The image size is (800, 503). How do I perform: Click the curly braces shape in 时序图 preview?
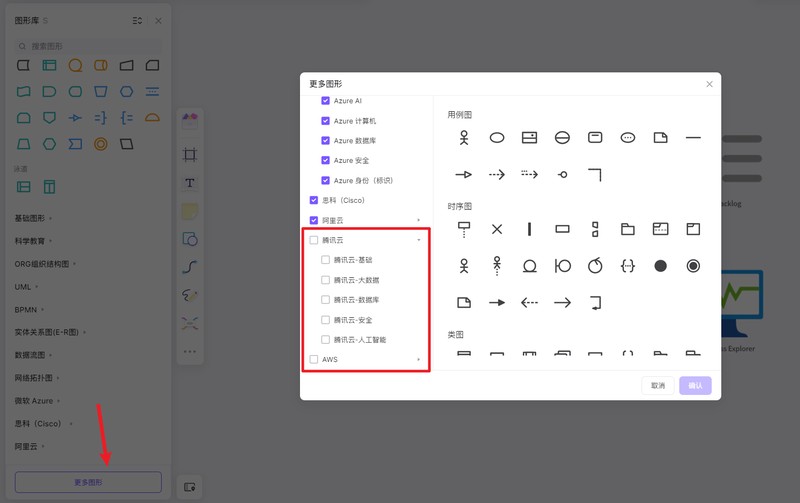(628, 266)
